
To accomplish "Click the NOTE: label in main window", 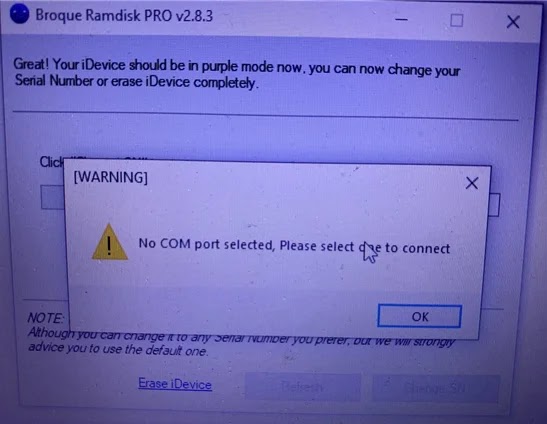I will click(46, 318).
